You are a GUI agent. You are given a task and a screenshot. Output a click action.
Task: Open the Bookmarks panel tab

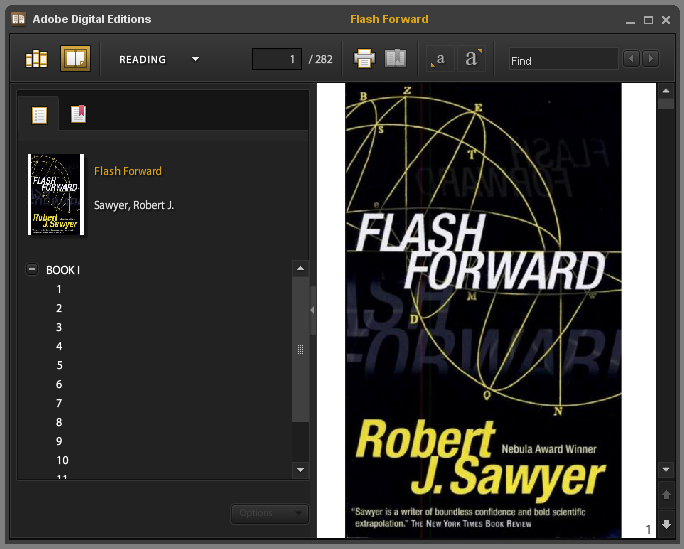[x=79, y=114]
